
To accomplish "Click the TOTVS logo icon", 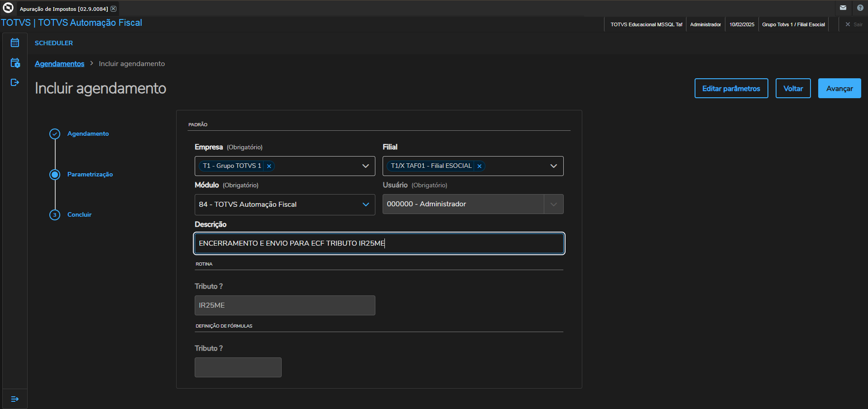I will click(x=8, y=8).
